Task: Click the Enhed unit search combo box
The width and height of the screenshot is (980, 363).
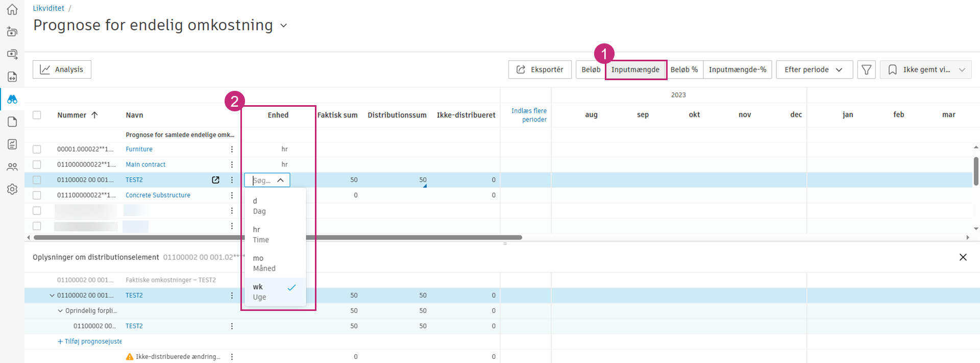Action: click(x=267, y=180)
